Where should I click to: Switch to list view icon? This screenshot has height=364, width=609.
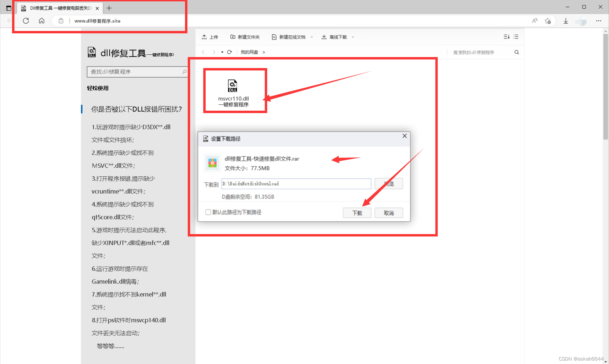point(516,37)
